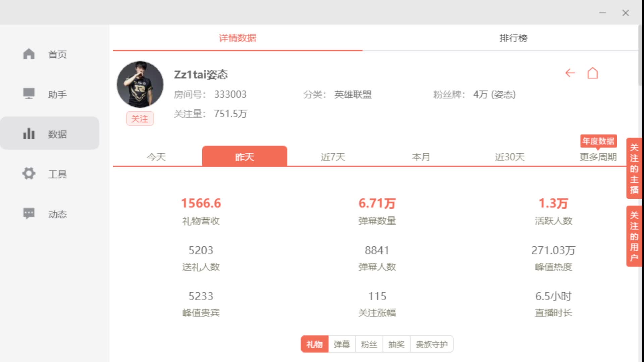
Task: Switch to 排行榜 tab
Action: [x=513, y=38]
